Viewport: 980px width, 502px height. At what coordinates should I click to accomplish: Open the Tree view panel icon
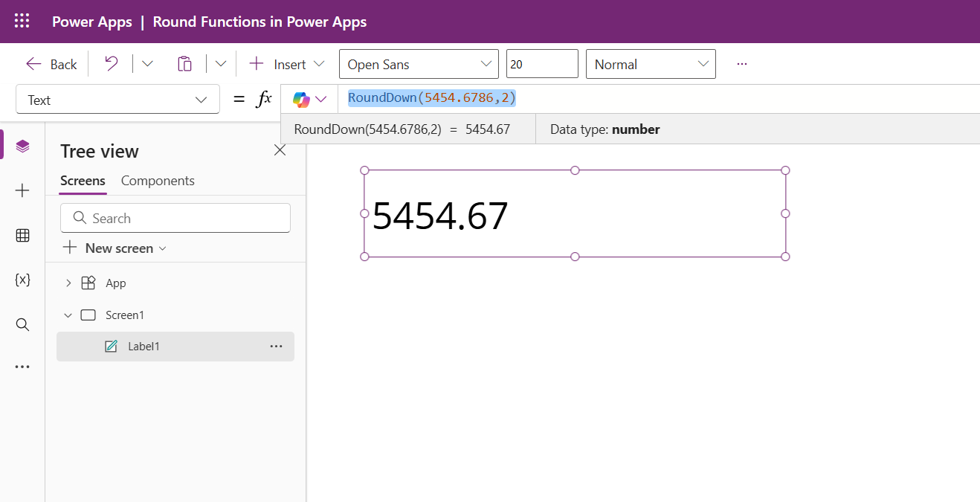pyautogui.click(x=22, y=146)
